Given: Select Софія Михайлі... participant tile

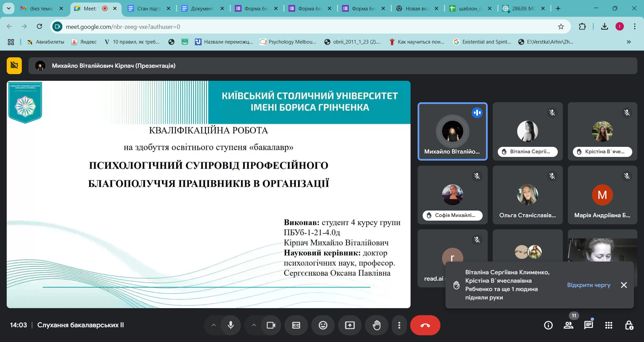Looking at the screenshot, I should pos(452,195).
